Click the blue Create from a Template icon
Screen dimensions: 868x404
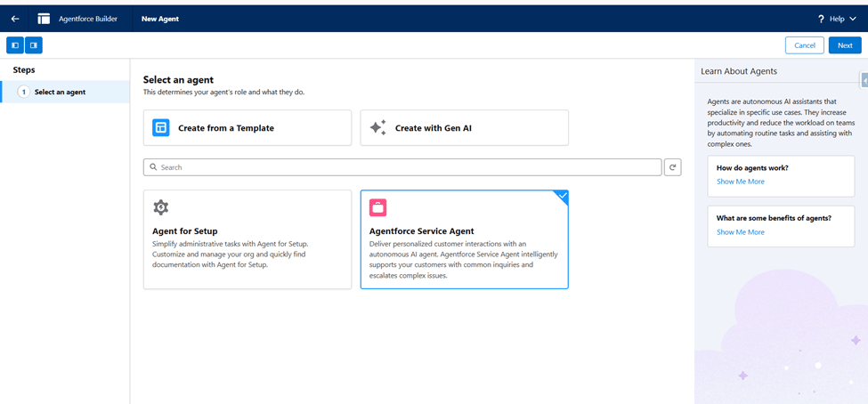click(x=161, y=128)
